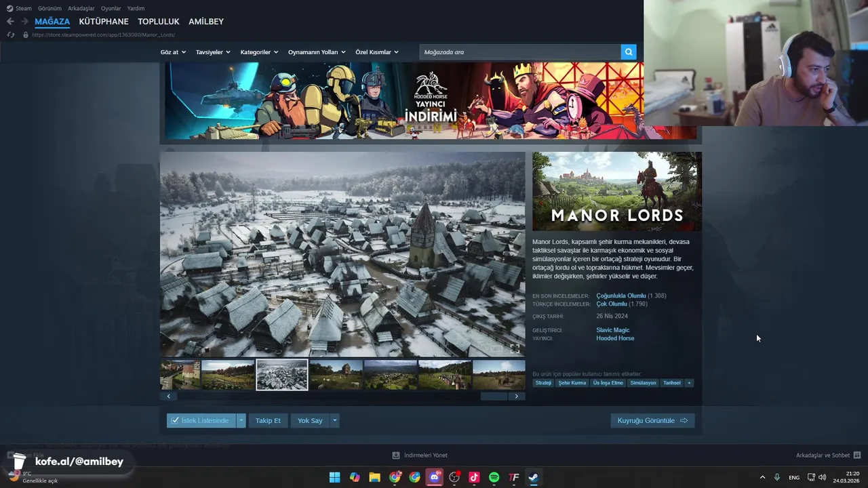Click the Takip Et button

click(268, 420)
